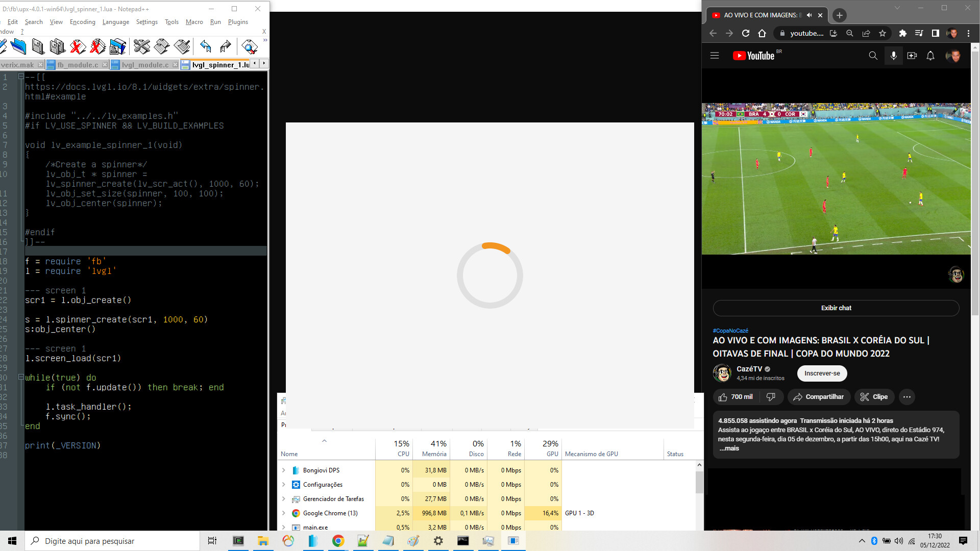
Task: Open YouTube notifications bell
Action: pos(930,56)
